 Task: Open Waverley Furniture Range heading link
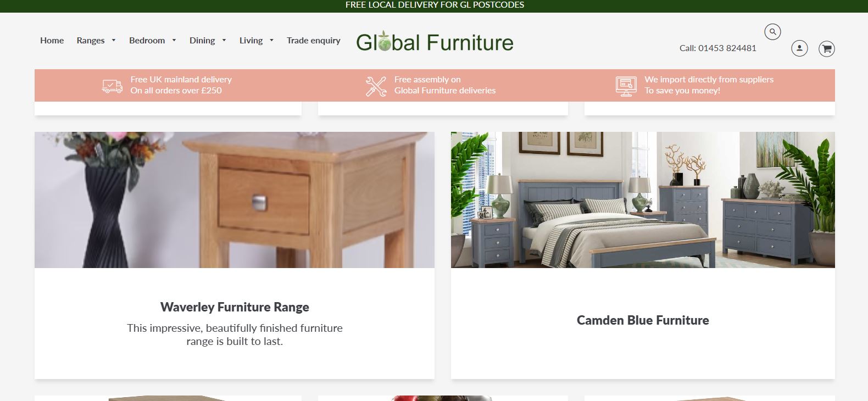(235, 307)
